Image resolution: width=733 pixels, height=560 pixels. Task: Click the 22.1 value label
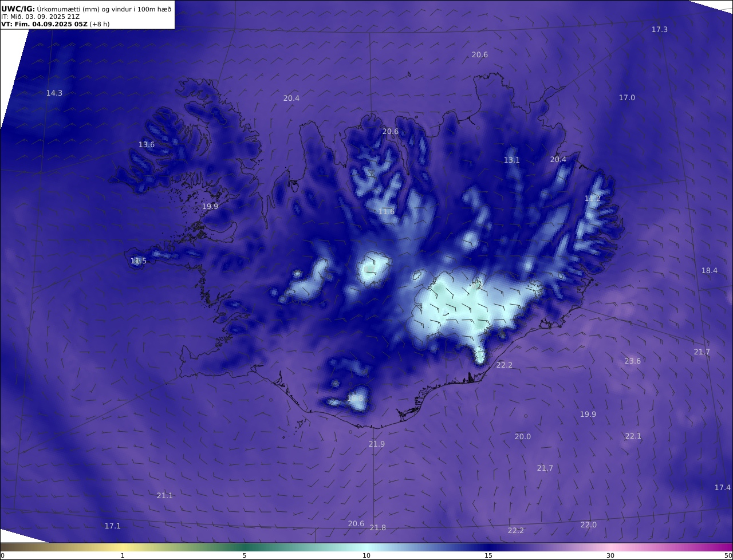[633, 436]
